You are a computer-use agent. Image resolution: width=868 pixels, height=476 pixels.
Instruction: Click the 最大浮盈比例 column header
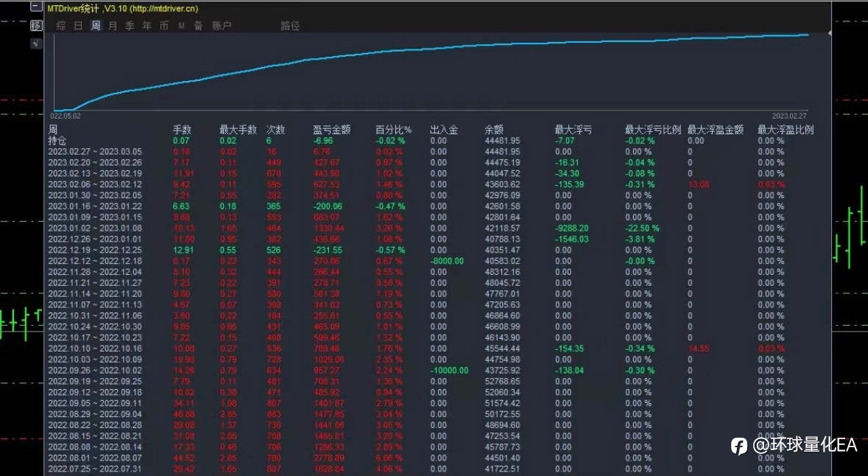pos(786,130)
